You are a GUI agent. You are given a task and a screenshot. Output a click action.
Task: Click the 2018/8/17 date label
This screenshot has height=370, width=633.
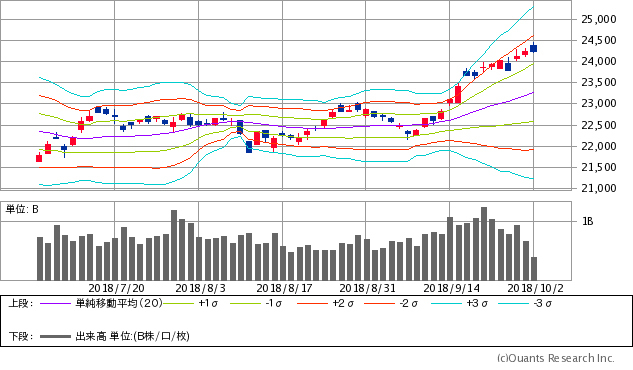[x=284, y=288]
